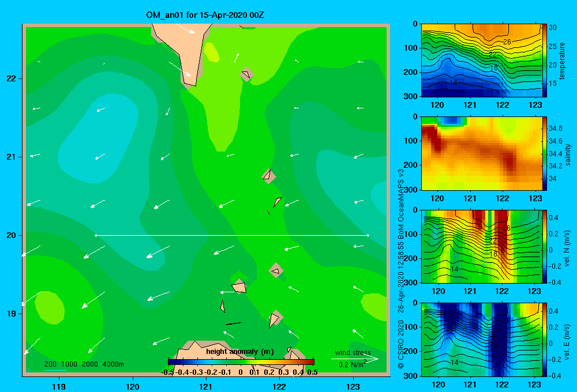Viewport: 577px width, 392px height.
Task: Click the '30' tick on temperature color scale
Action: pos(553,28)
